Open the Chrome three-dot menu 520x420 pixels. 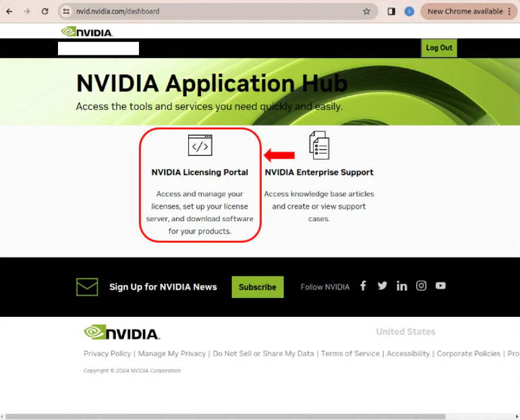(x=509, y=11)
